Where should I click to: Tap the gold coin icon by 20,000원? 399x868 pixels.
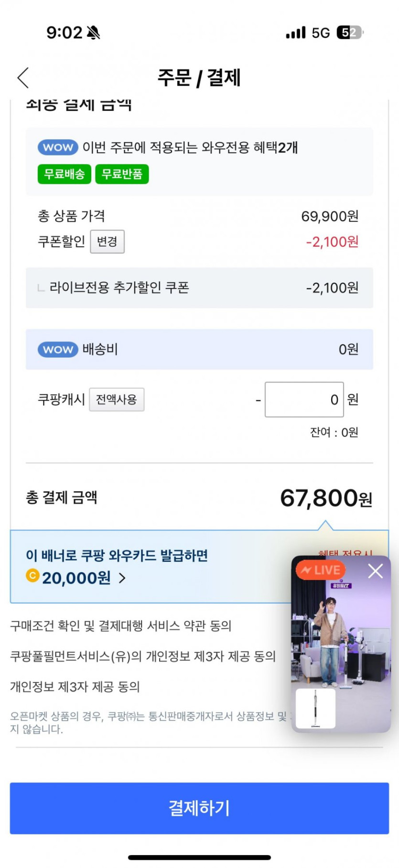point(32,575)
